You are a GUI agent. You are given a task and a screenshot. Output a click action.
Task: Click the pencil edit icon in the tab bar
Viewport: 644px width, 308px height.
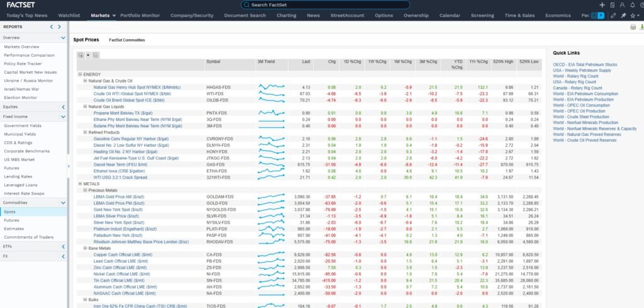click(613, 15)
